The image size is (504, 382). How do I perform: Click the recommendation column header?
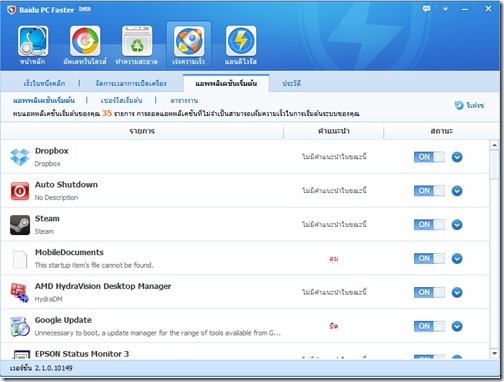334,131
